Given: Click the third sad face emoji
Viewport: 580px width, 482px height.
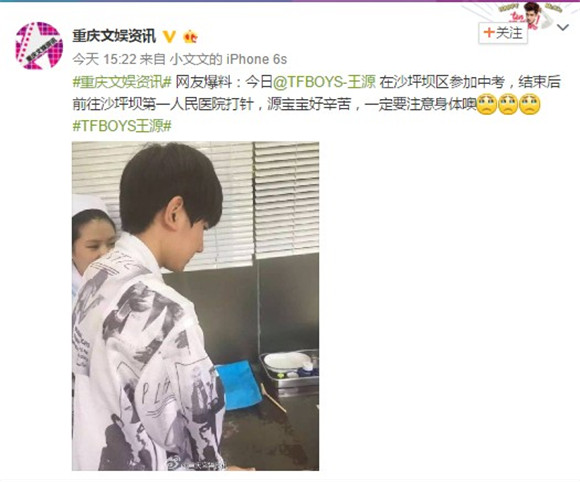Looking at the screenshot, I should pyautogui.click(x=530, y=105).
